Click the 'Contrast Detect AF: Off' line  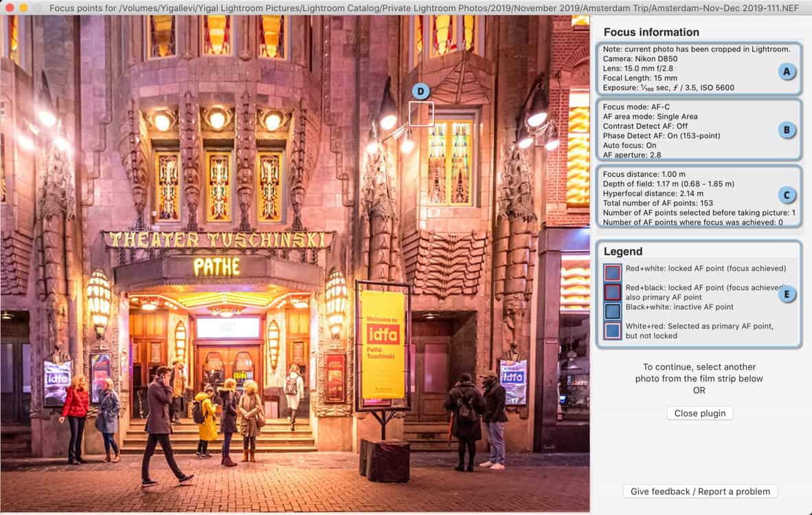click(x=645, y=126)
